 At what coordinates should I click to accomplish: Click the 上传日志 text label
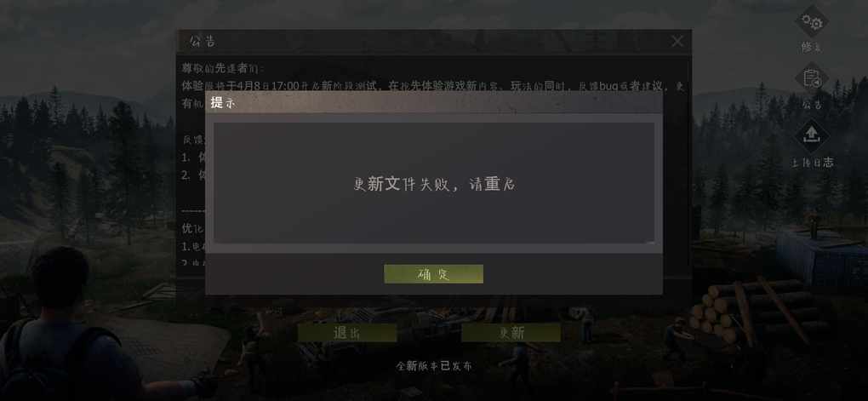812,163
